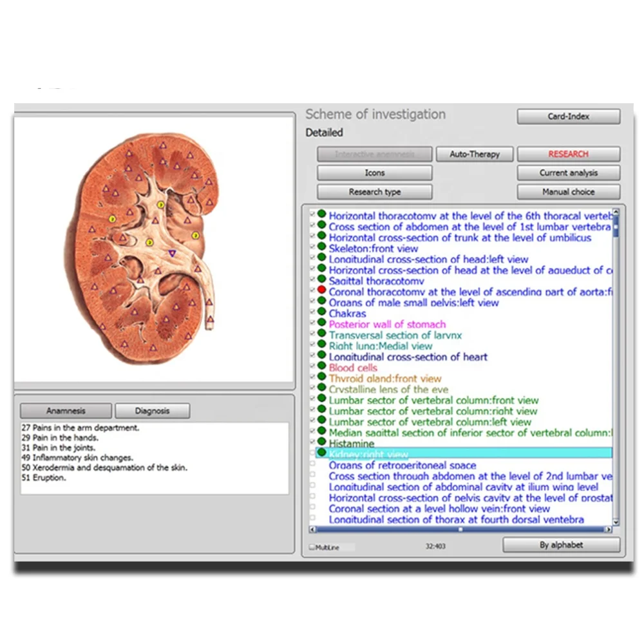The width and height of the screenshot is (644, 644).
Task: Click the list's scroll up arrow
Action: (616, 212)
